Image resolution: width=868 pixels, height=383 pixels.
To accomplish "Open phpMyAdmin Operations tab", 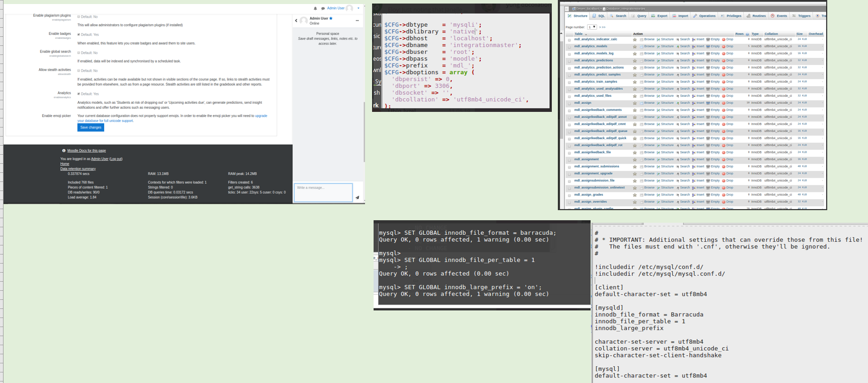I will 704,16.
